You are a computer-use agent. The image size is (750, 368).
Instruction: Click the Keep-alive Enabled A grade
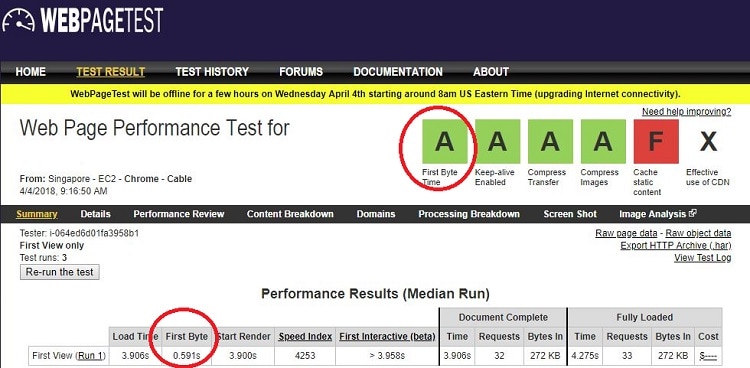497,142
